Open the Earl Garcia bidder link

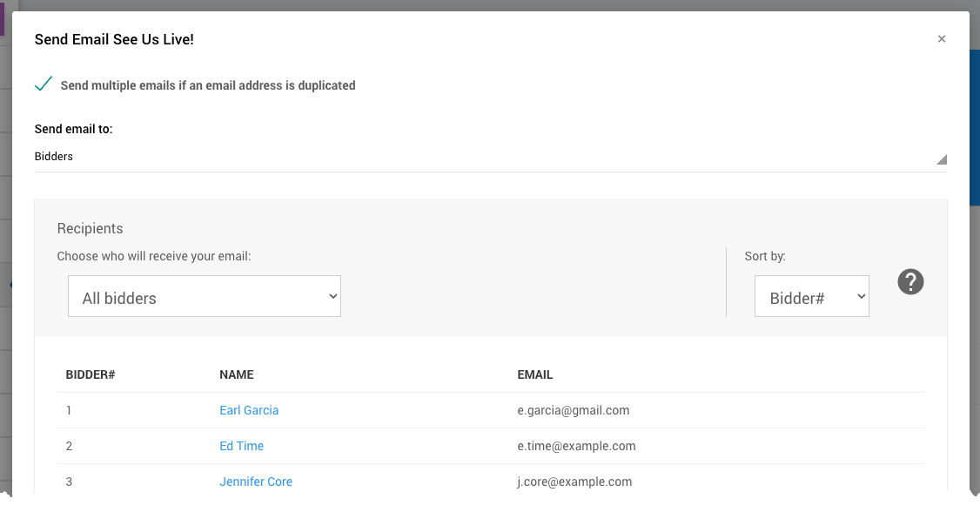[x=249, y=410]
